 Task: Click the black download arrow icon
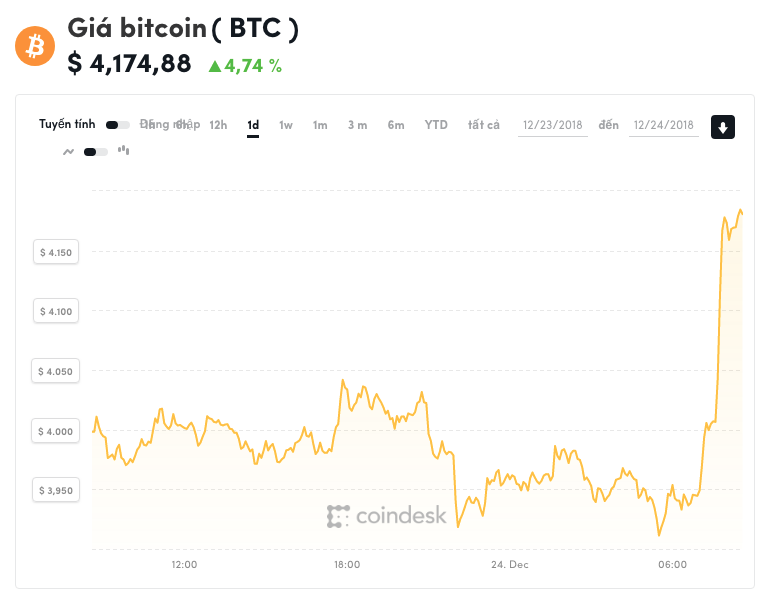(723, 127)
